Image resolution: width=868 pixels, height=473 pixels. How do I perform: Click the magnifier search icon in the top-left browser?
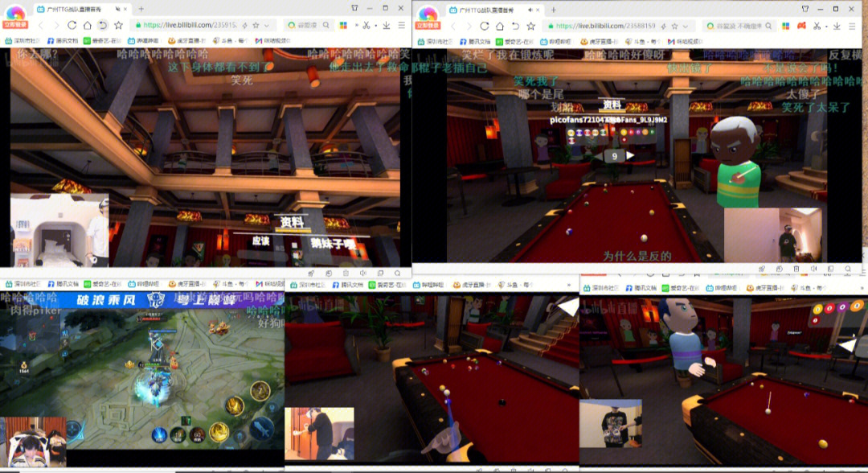[x=326, y=25]
